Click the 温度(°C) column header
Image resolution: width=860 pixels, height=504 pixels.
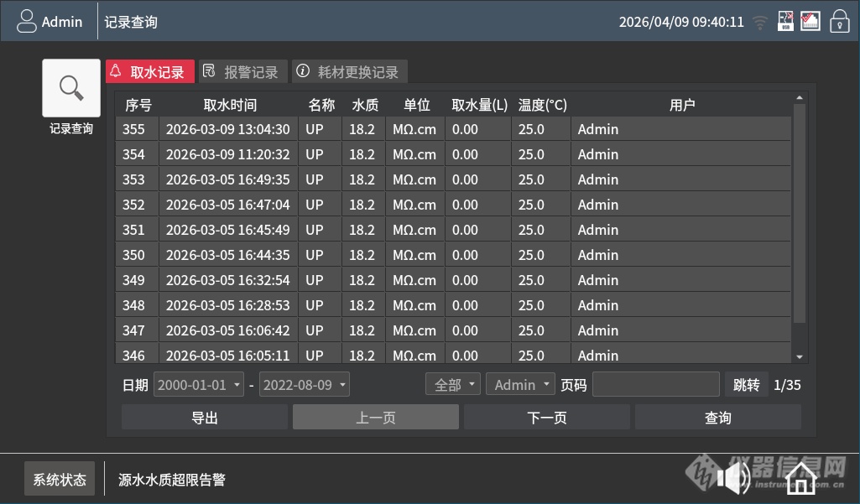543,105
